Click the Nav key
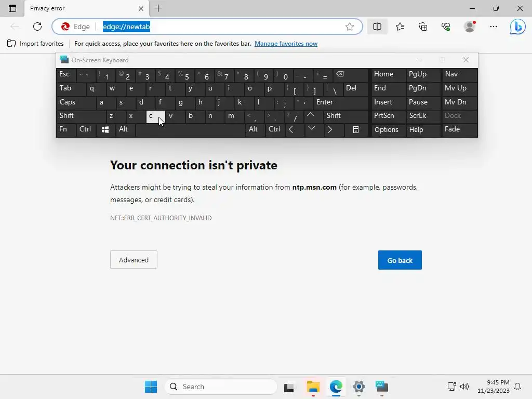 459,75
